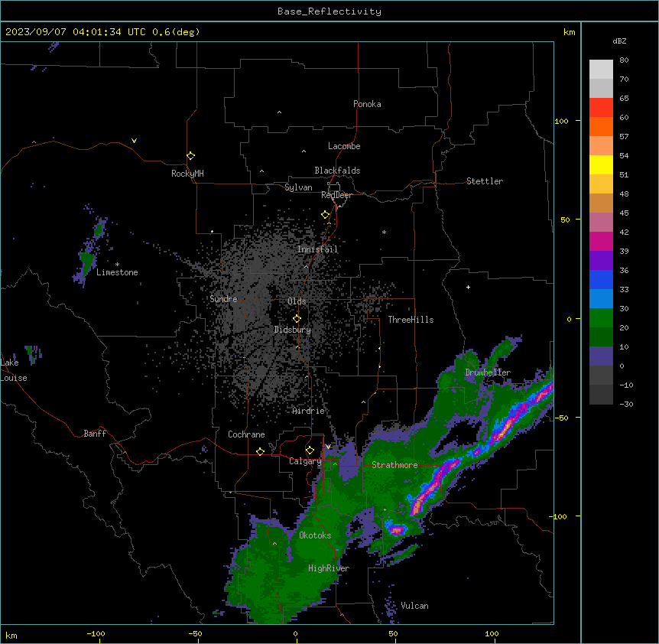Click the Olds city label
This screenshot has height=644, width=659.
tap(297, 301)
